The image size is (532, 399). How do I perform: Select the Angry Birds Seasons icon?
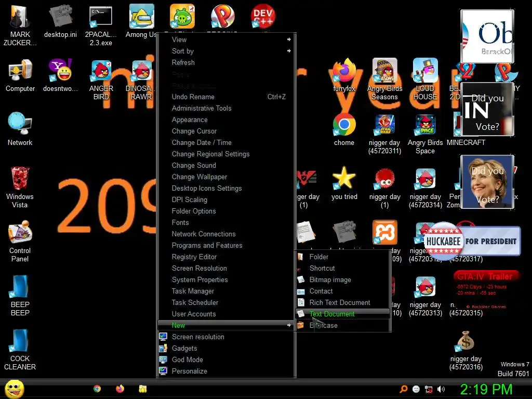coord(384,79)
